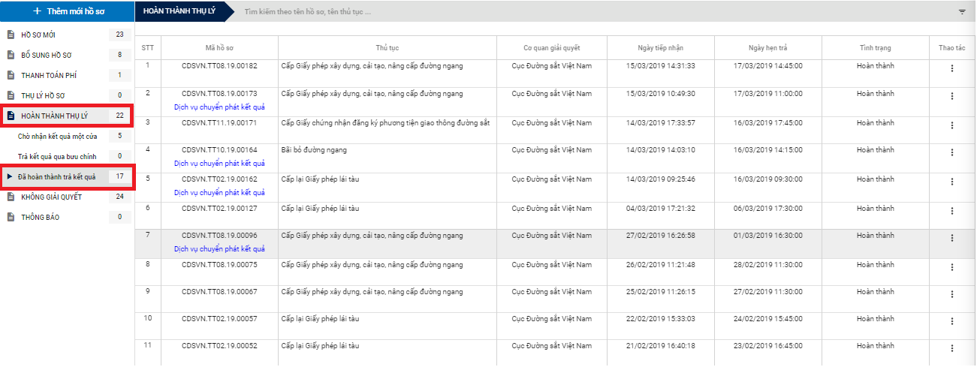The width and height of the screenshot is (980, 367).
Task: Open filter options icon in search bar
Action: (962, 12)
